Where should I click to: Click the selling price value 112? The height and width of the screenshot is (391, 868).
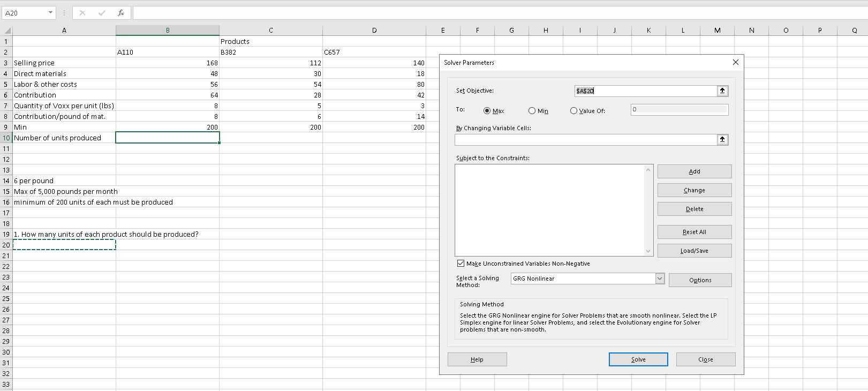pyautogui.click(x=271, y=63)
